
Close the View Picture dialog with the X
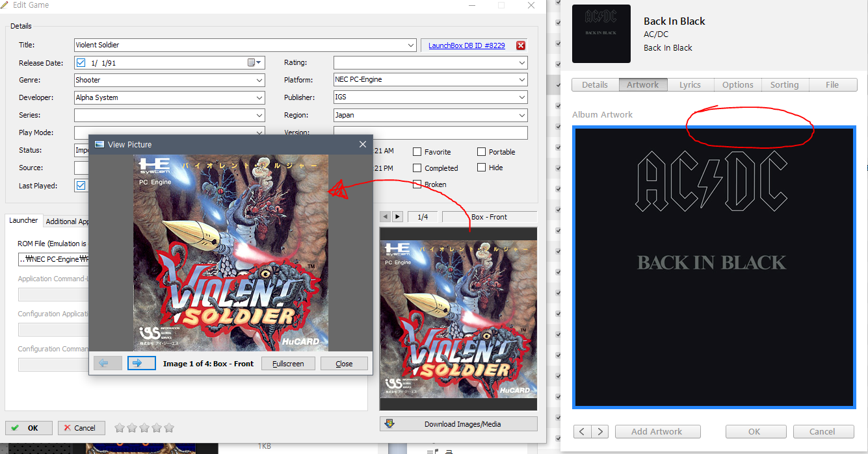pyautogui.click(x=363, y=144)
